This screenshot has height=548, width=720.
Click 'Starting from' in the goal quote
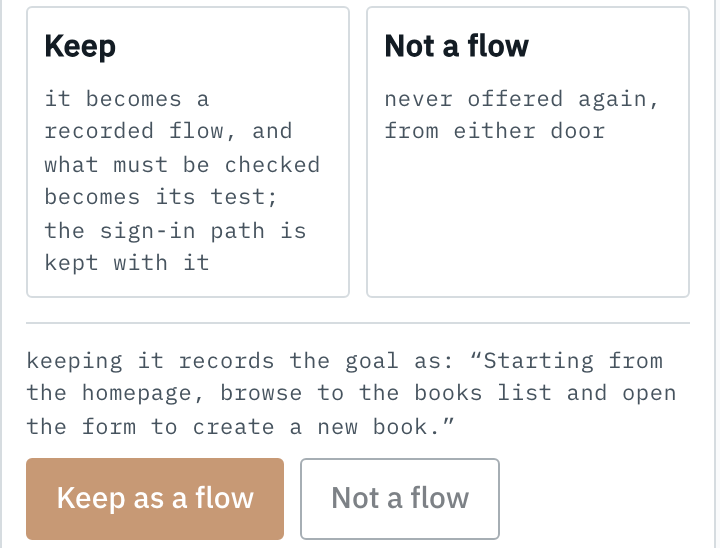(573, 361)
